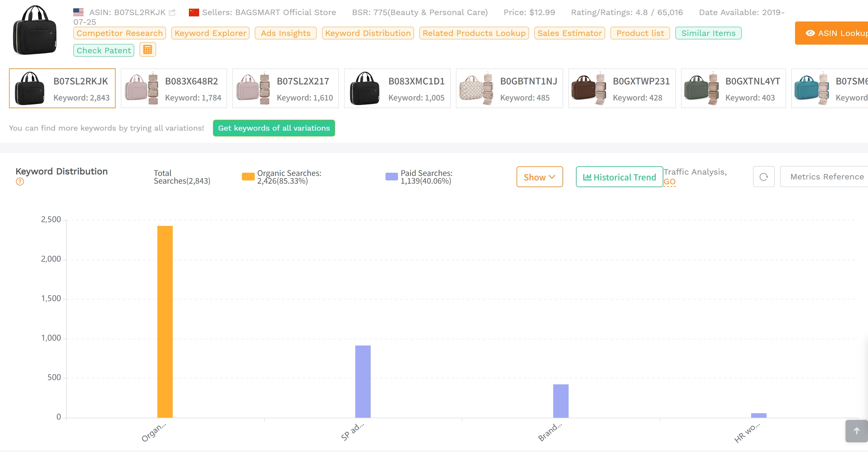Click the orange Organic bar in the chart
The height and width of the screenshot is (452, 868).
pyautogui.click(x=165, y=322)
